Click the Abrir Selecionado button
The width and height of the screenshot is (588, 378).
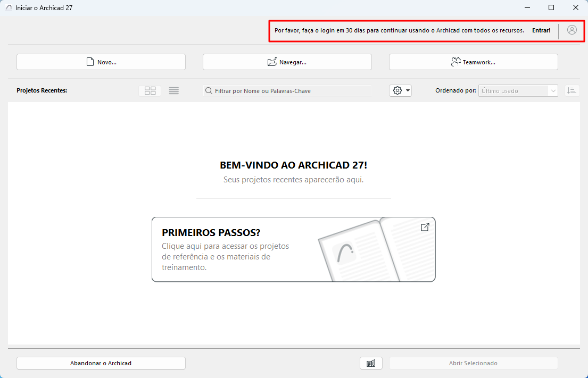tap(473, 363)
